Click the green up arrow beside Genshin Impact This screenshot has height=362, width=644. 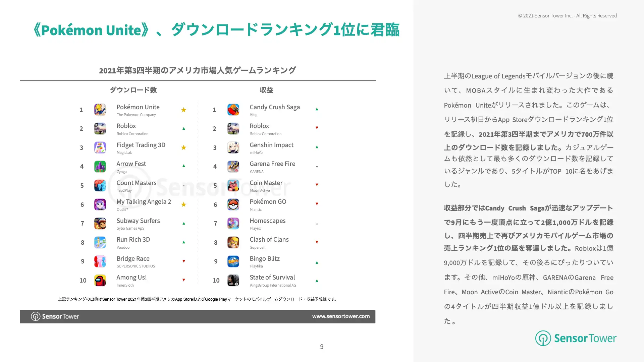pos(317,147)
